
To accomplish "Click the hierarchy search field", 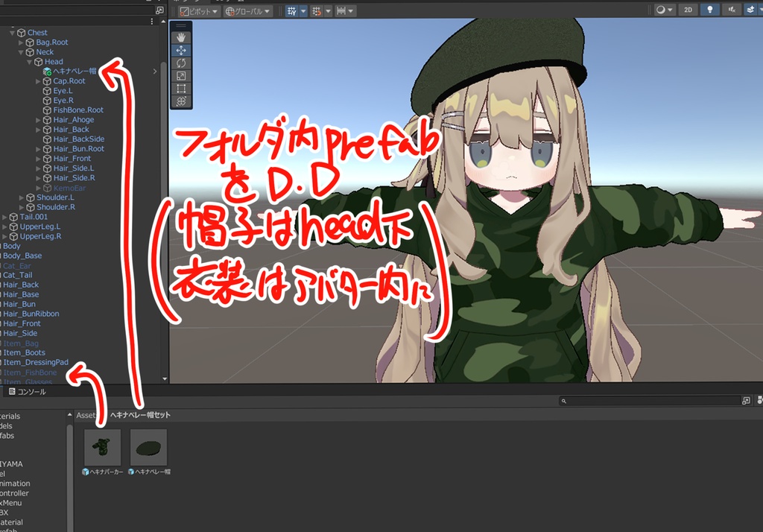I will point(77,10).
